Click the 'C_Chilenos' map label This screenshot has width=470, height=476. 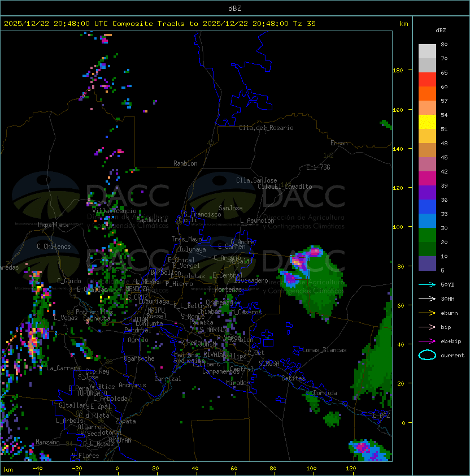coord(54,246)
